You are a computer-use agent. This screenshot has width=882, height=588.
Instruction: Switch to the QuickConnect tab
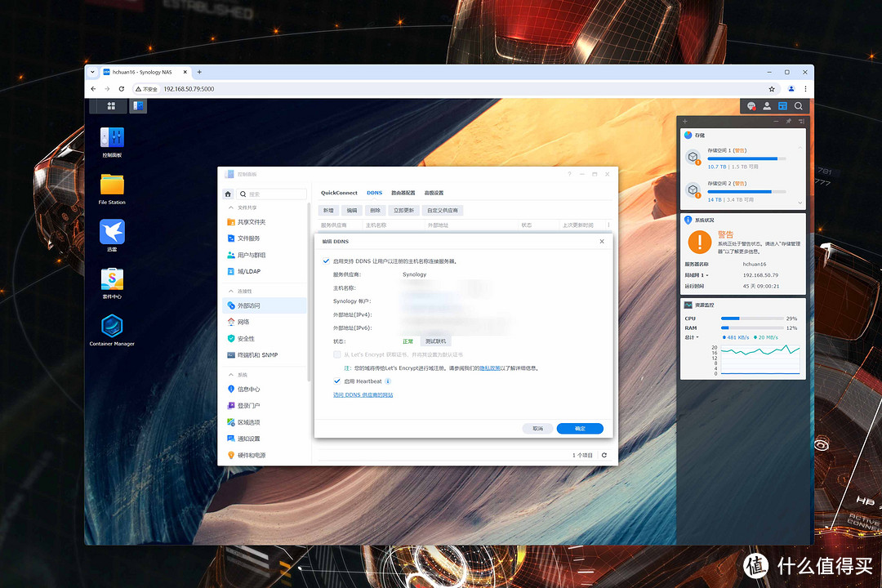pos(339,193)
